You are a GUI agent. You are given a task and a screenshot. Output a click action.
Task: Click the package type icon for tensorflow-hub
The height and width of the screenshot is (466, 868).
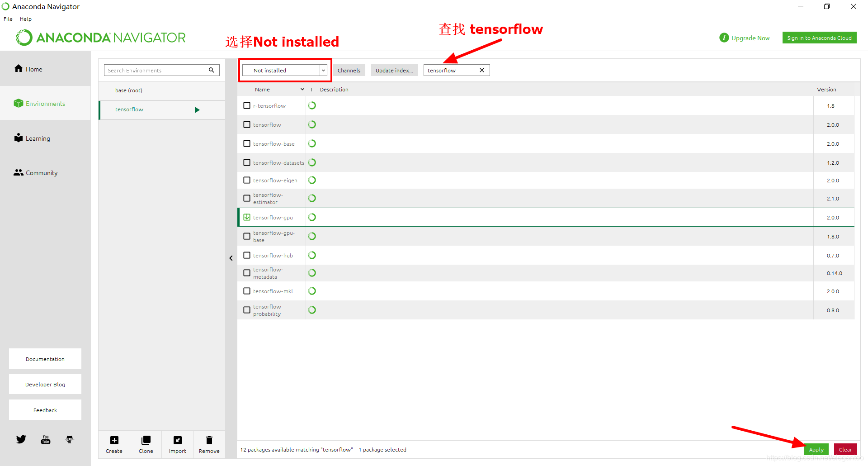(312, 255)
